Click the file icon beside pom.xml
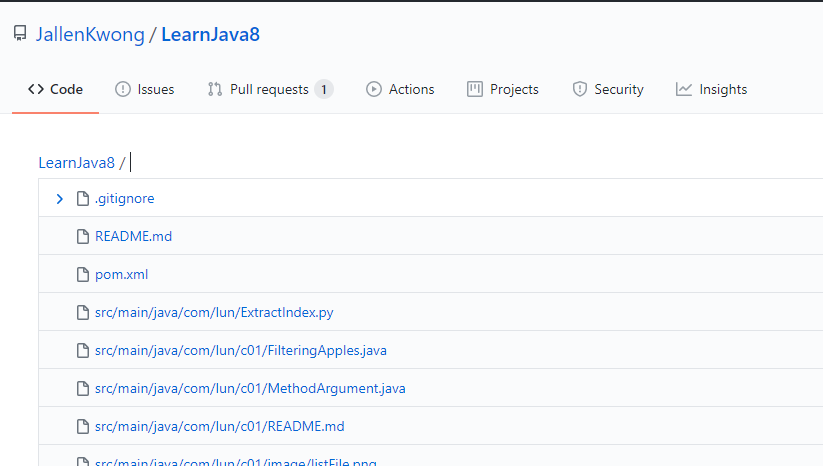The height and width of the screenshot is (466, 823). pos(83,274)
